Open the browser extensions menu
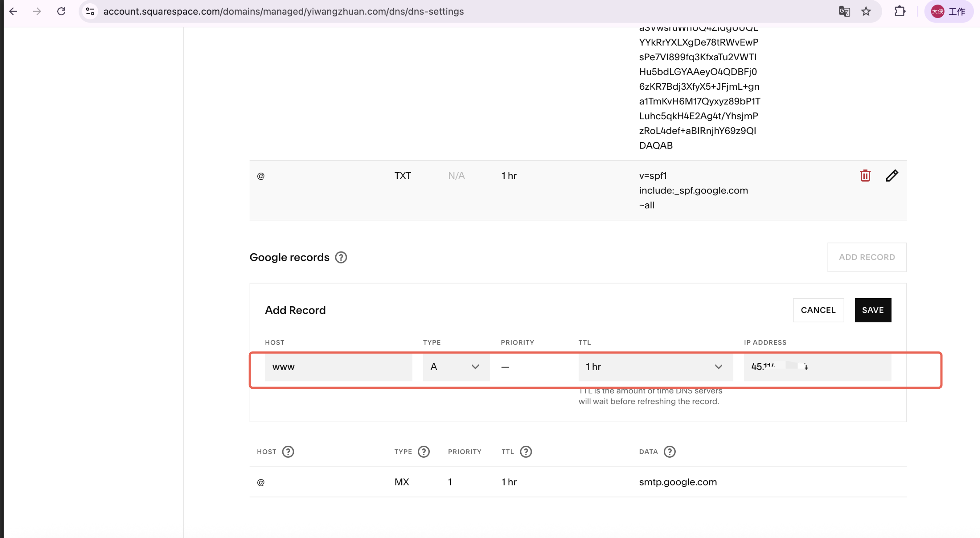The height and width of the screenshot is (538, 980). 900,11
